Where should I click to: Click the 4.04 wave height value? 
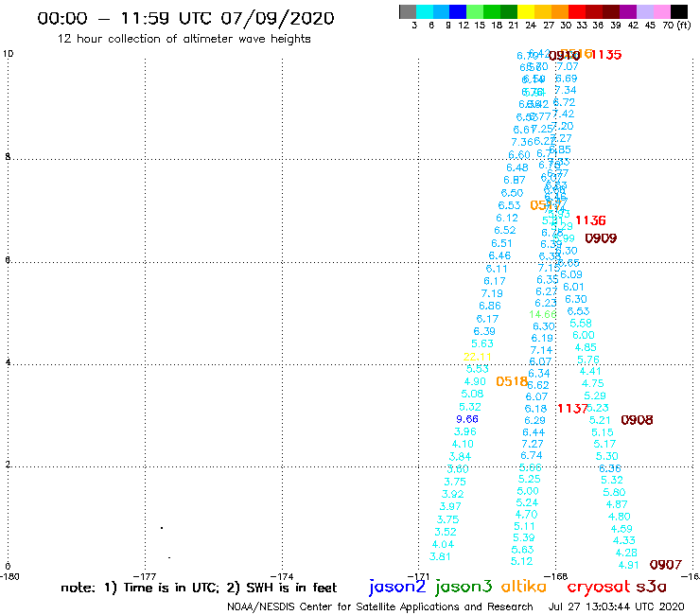tap(443, 544)
